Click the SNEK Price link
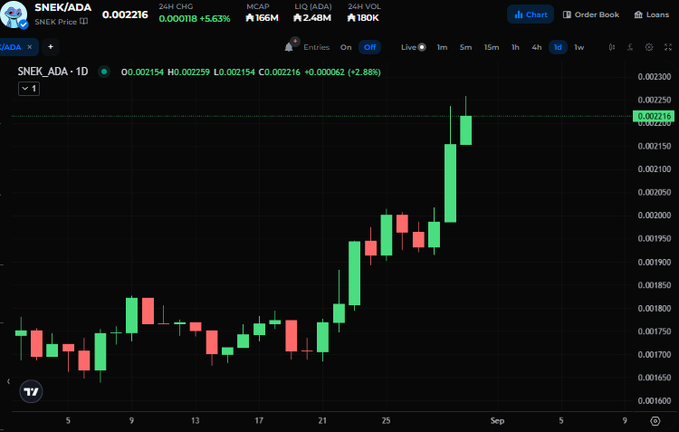Screen dimensions: 679x432 pyautogui.click(x=55, y=22)
